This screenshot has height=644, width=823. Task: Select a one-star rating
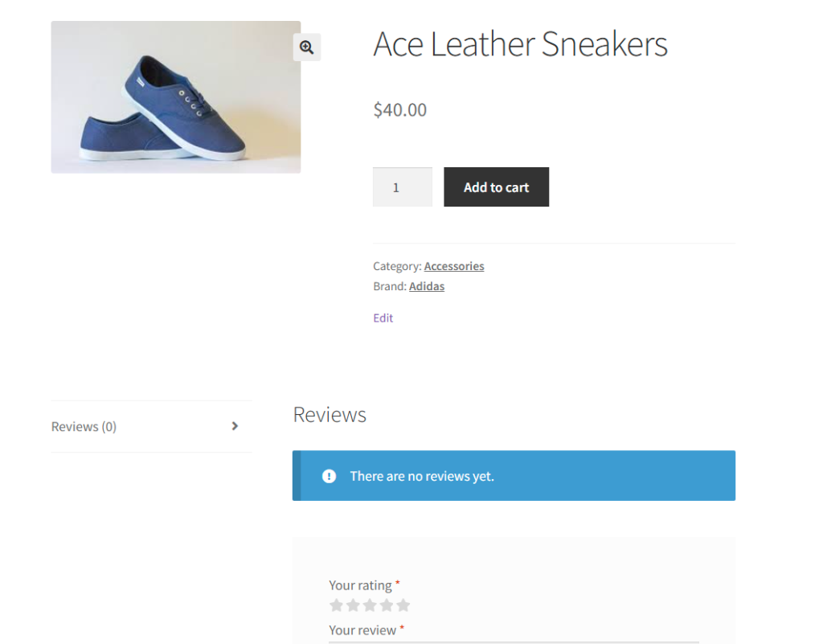point(336,605)
